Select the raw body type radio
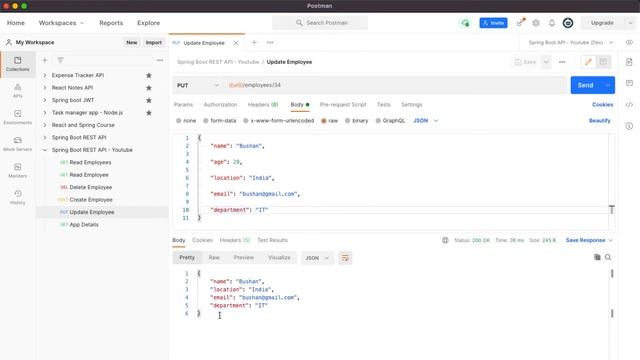Viewport: 640px width, 360px height. pyautogui.click(x=324, y=121)
